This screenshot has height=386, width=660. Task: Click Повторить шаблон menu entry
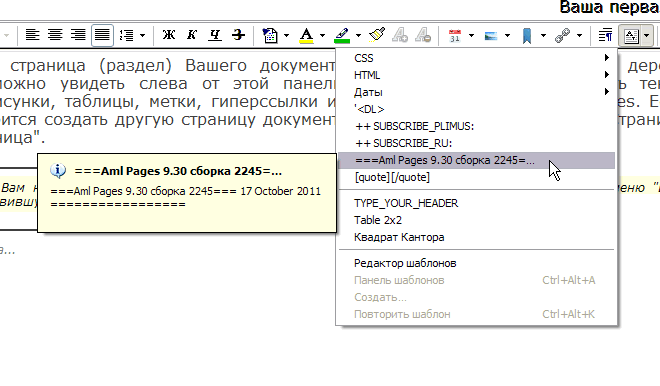[477, 314]
